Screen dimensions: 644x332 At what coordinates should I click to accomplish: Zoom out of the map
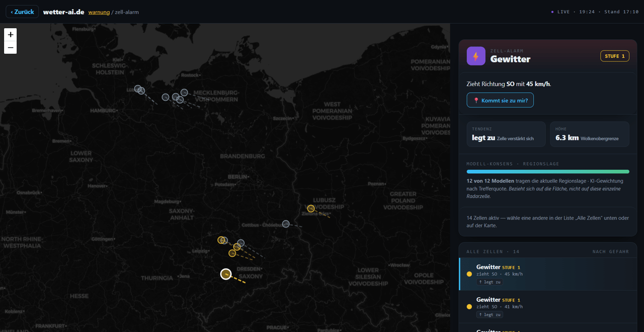(11, 47)
